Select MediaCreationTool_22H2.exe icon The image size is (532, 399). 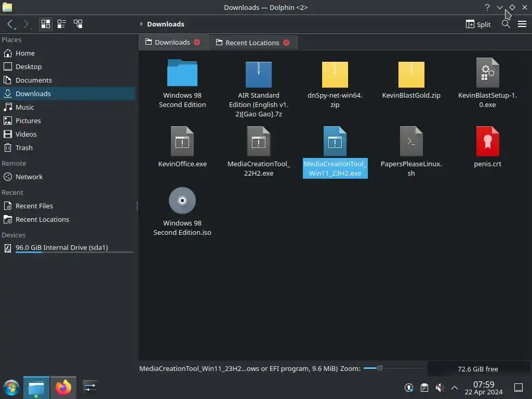(x=259, y=141)
